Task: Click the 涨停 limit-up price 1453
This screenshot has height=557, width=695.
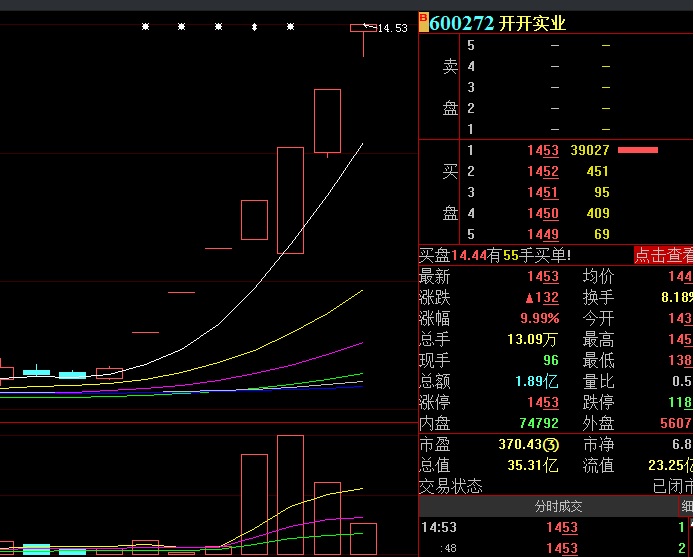Action: click(543, 402)
